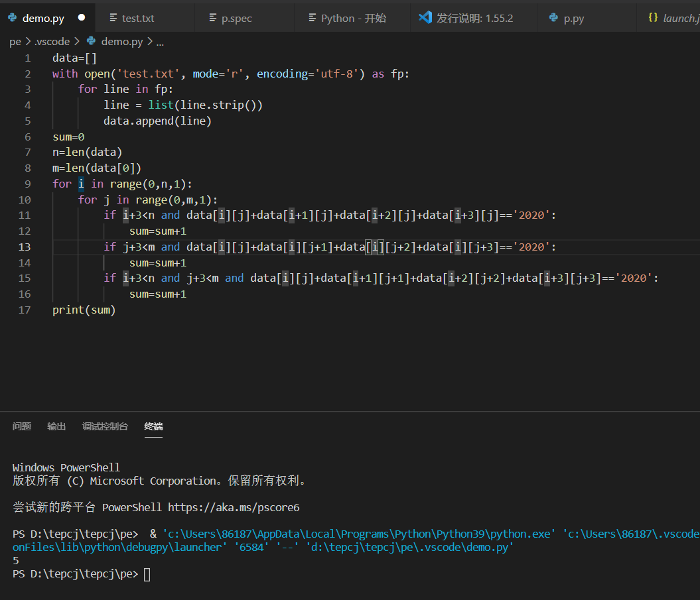Viewport: 700px width, 600px height.
Task: Click the '2020' string in line 11
Action: click(531, 215)
